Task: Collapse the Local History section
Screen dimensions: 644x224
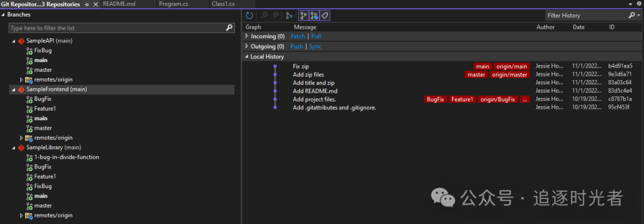Action: 247,57
